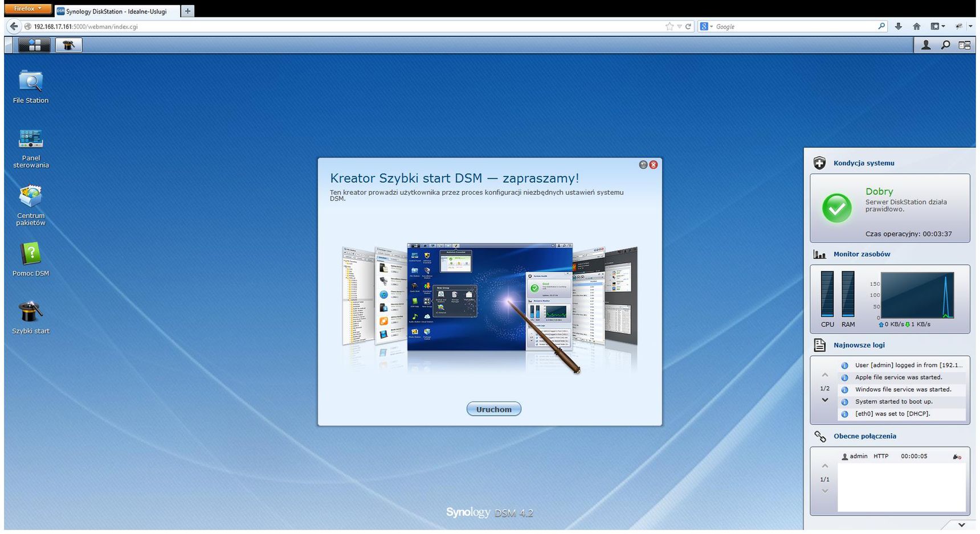Click next page arrow in connections widget
The width and height of the screenshot is (980, 534).
coord(824,491)
